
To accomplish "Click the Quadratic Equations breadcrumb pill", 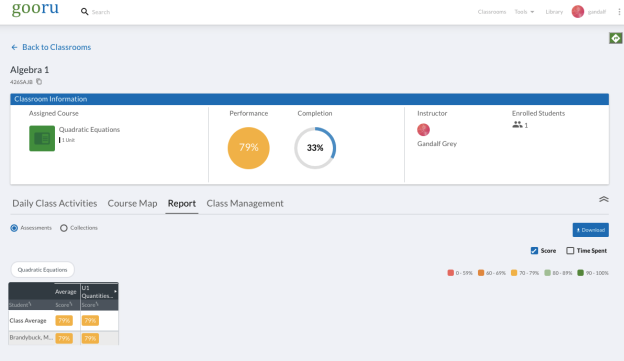I will pyautogui.click(x=42, y=269).
